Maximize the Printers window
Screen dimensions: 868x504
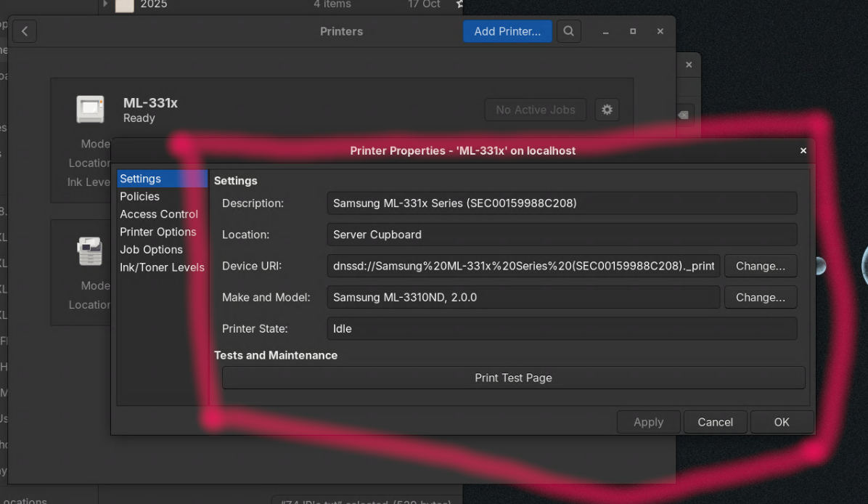(x=633, y=31)
